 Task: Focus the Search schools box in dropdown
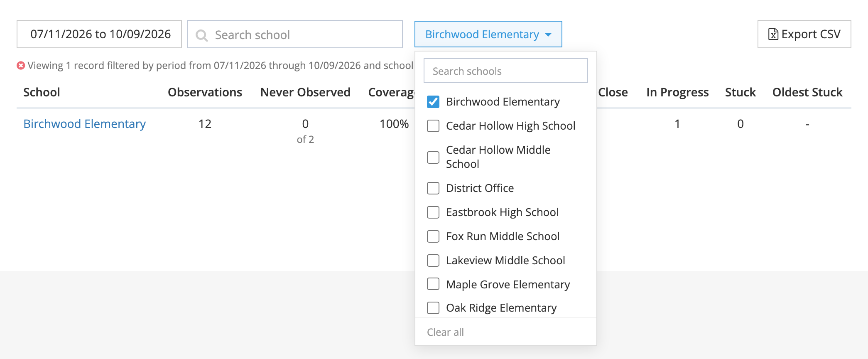pyautogui.click(x=505, y=71)
